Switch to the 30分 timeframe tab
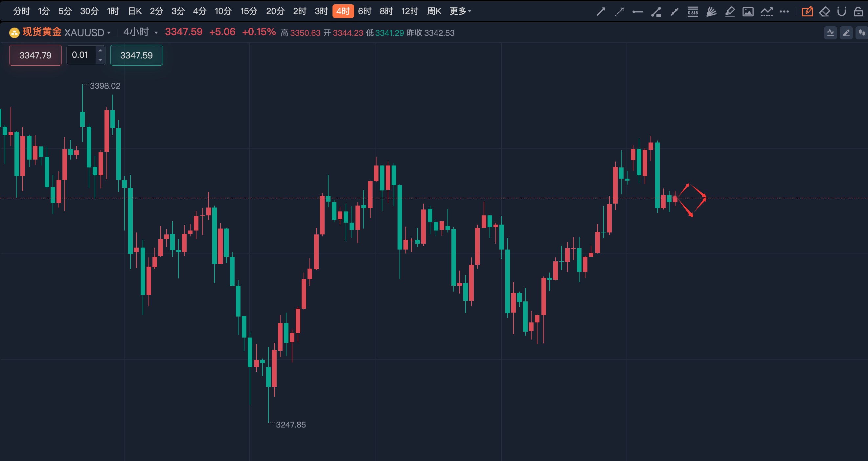The height and width of the screenshot is (461, 868). 89,11
